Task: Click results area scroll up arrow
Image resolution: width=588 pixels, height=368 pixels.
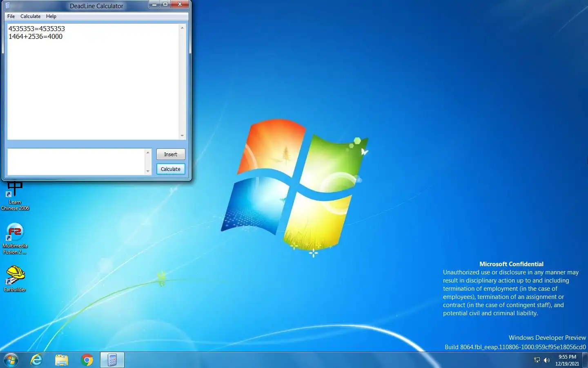Action: click(x=182, y=28)
